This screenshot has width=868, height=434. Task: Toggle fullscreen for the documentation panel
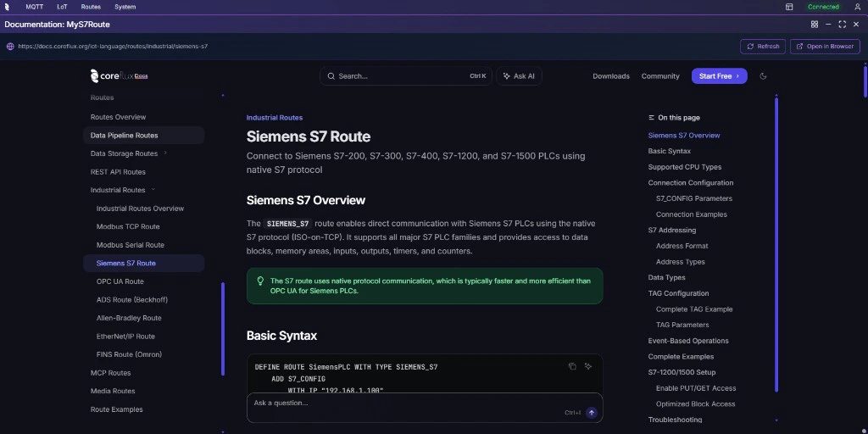tap(842, 25)
